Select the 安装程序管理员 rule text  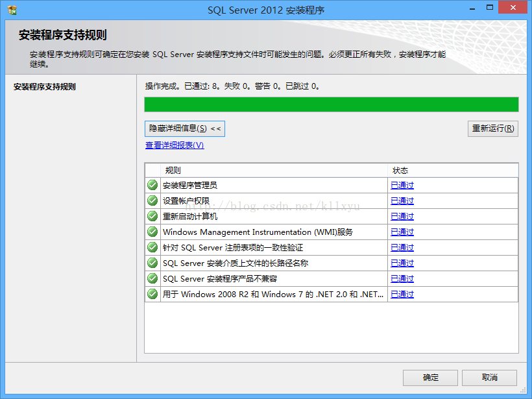point(189,186)
